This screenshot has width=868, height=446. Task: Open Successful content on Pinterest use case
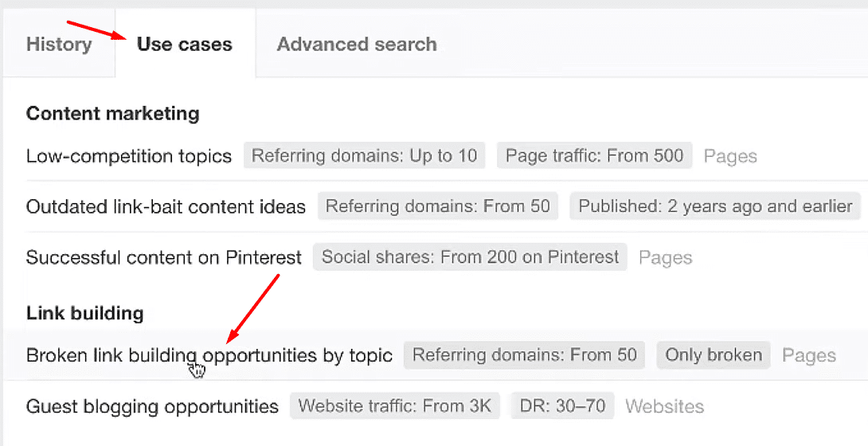pyautogui.click(x=164, y=257)
